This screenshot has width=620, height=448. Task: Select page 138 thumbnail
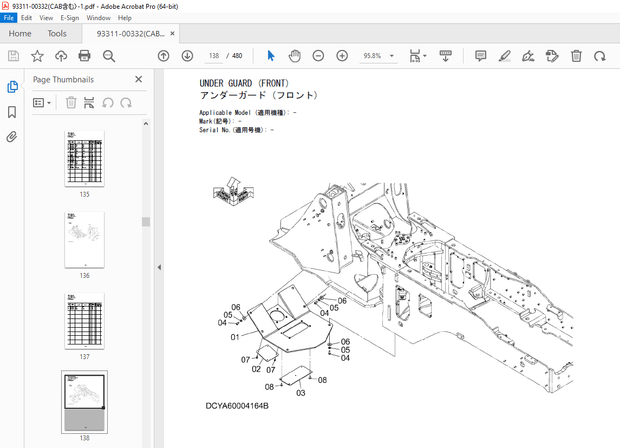click(85, 402)
